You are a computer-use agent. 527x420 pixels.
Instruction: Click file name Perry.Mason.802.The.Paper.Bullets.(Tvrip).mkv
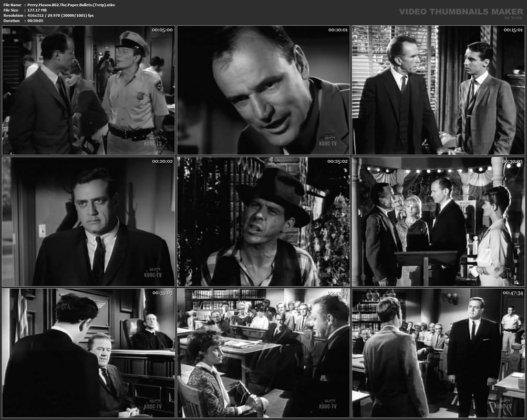coord(71,5)
